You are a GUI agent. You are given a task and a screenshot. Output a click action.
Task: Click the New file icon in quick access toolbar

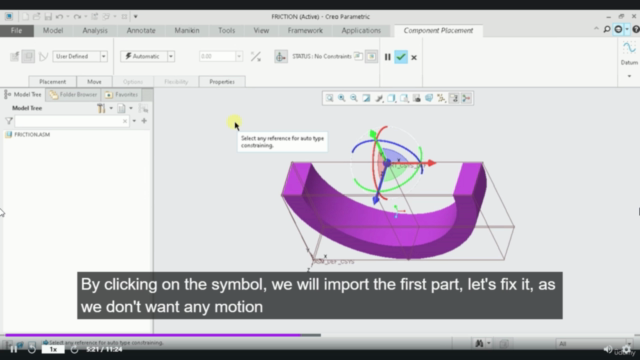(25, 17)
